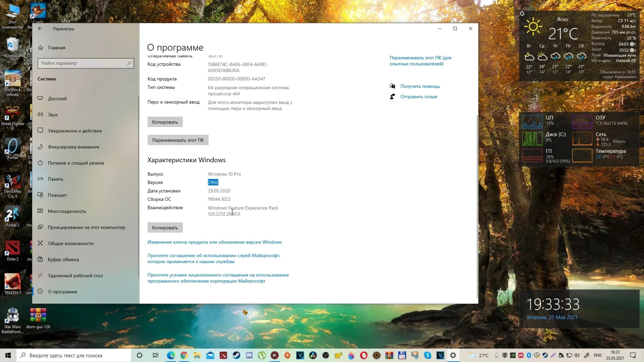Open the Буфер обмена section

(63, 259)
